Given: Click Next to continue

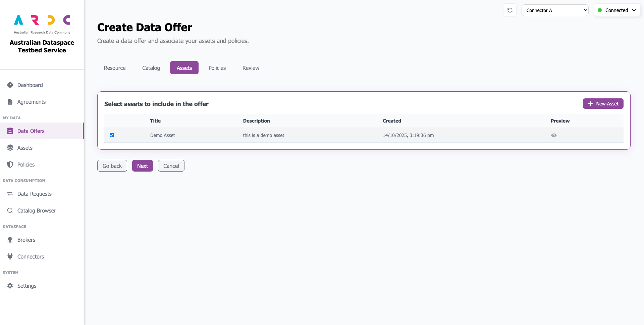Looking at the screenshot, I should pyautogui.click(x=143, y=166).
